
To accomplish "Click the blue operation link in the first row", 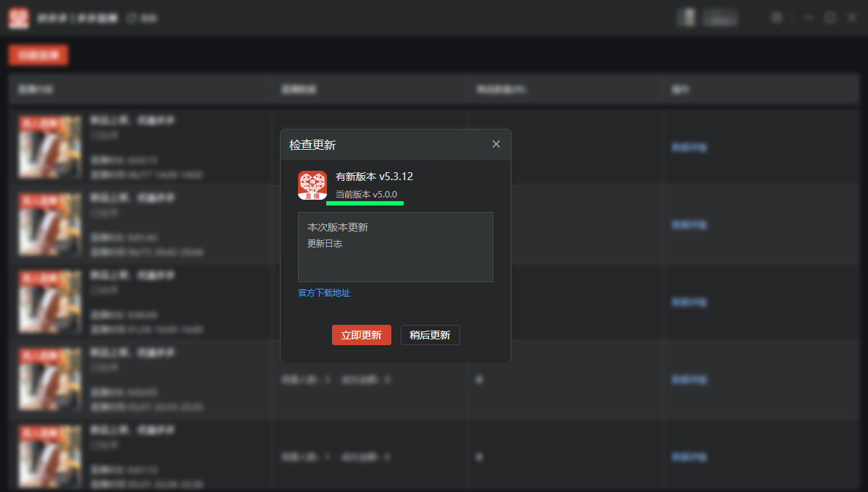I will pyautogui.click(x=689, y=148).
